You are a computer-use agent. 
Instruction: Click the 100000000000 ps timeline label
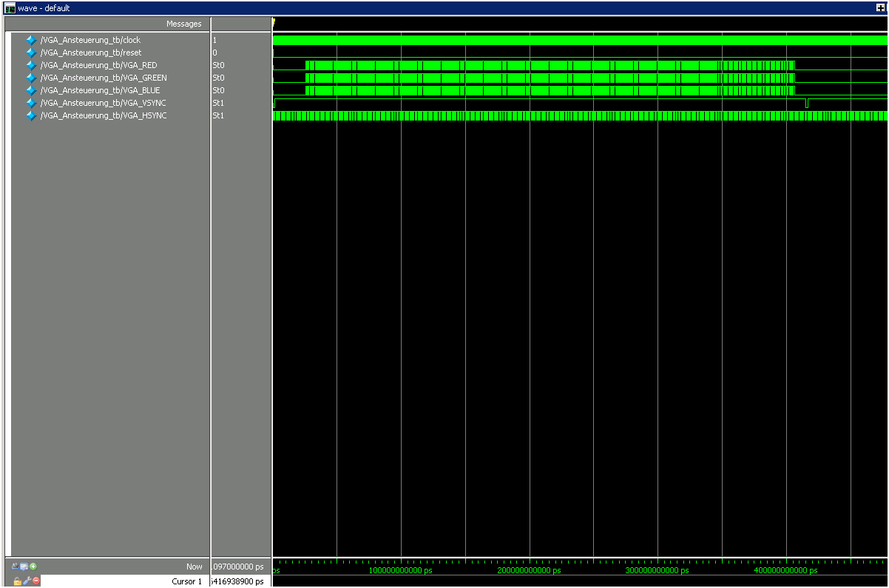400,570
